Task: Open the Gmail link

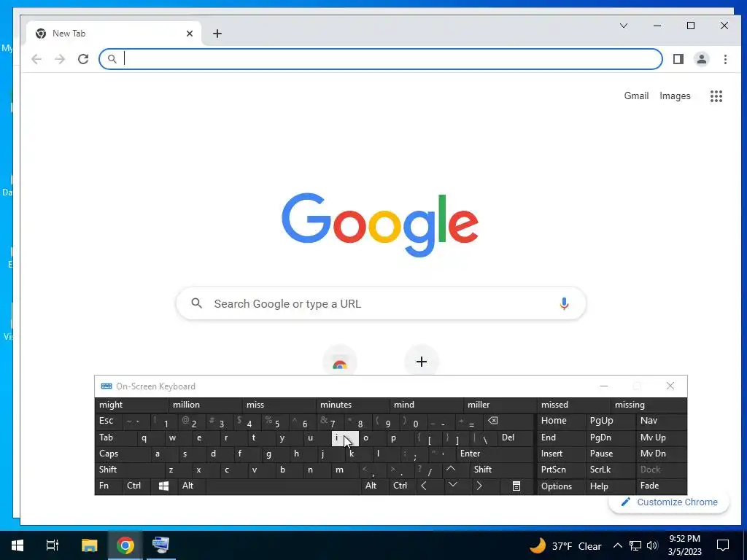Action: [x=636, y=96]
